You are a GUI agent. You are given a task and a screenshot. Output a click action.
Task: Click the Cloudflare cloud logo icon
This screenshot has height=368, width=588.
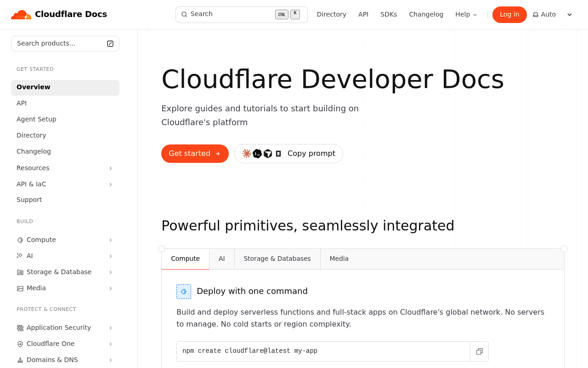point(21,14)
